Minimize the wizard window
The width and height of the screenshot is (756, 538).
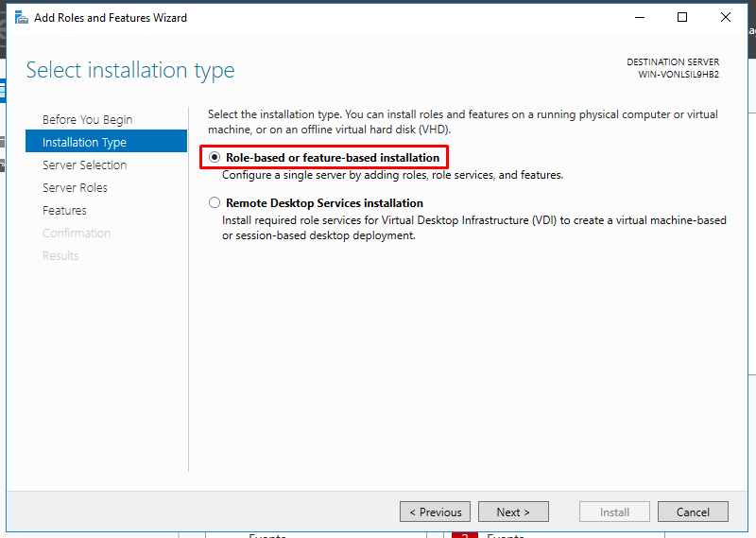point(640,17)
